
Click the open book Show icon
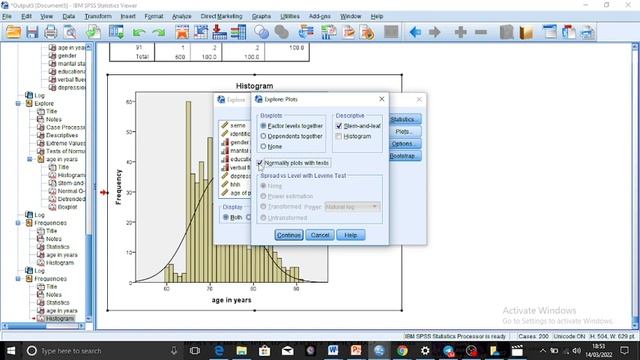[526, 32]
